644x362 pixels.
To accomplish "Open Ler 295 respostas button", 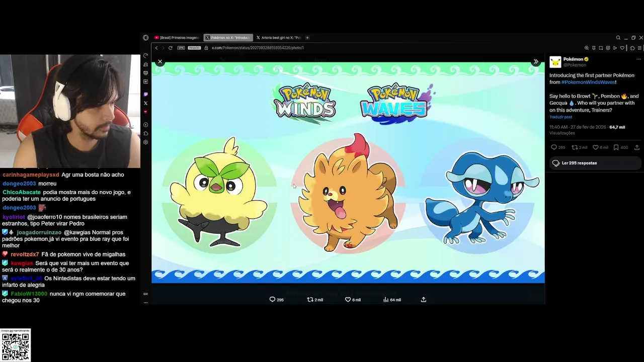I will [x=595, y=163].
